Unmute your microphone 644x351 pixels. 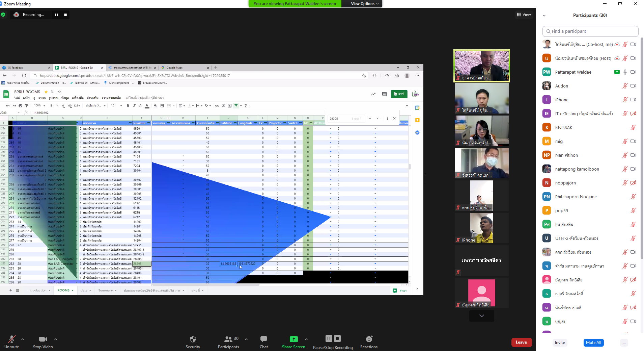tap(12, 339)
